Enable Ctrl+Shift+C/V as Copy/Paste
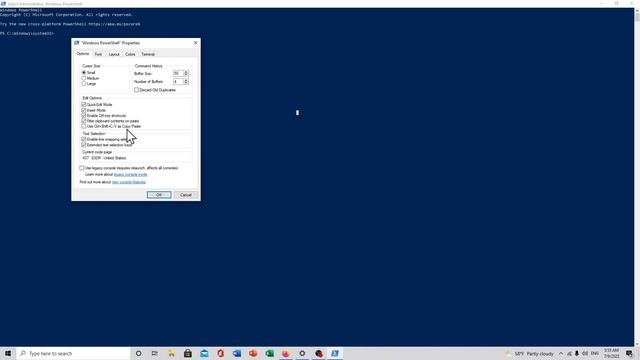 click(x=84, y=127)
